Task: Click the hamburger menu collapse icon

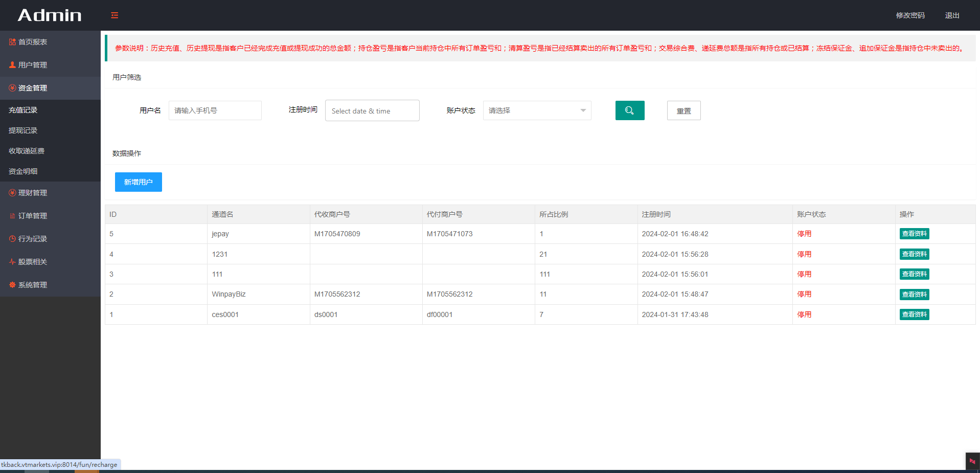Action: point(115,15)
